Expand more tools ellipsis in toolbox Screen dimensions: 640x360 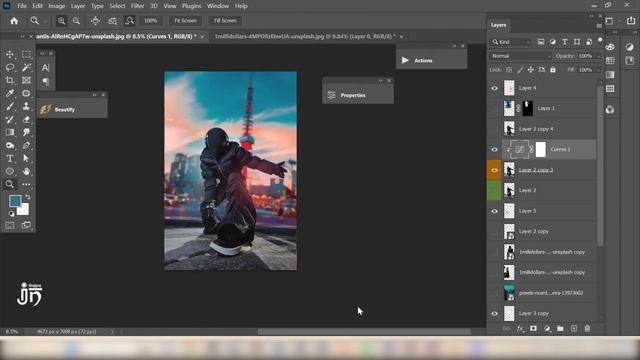point(26,184)
